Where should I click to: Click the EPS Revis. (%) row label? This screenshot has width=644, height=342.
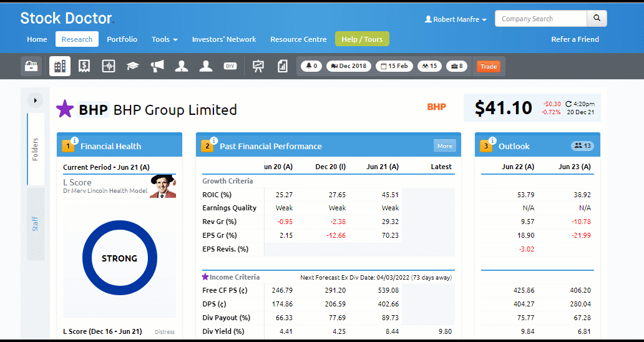coord(225,249)
